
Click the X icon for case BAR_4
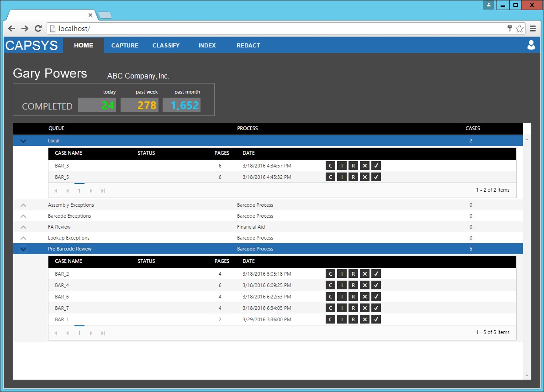pos(364,285)
